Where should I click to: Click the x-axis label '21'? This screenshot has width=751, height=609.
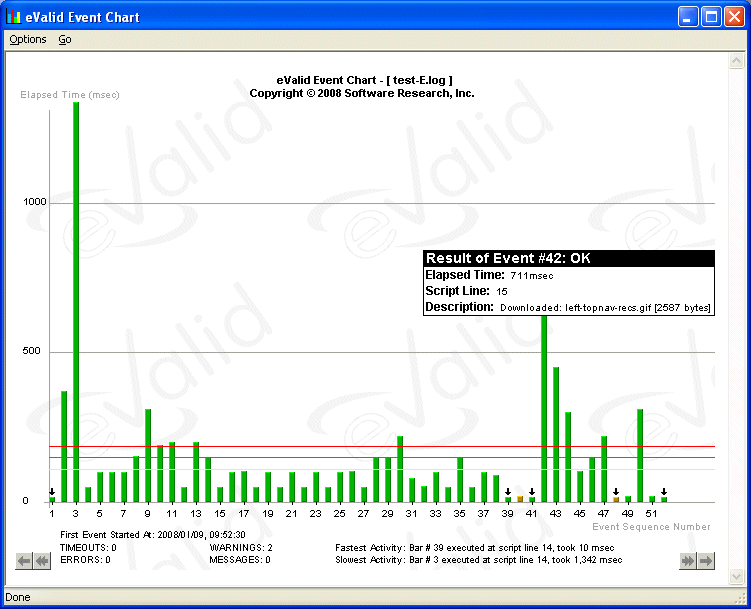point(291,514)
